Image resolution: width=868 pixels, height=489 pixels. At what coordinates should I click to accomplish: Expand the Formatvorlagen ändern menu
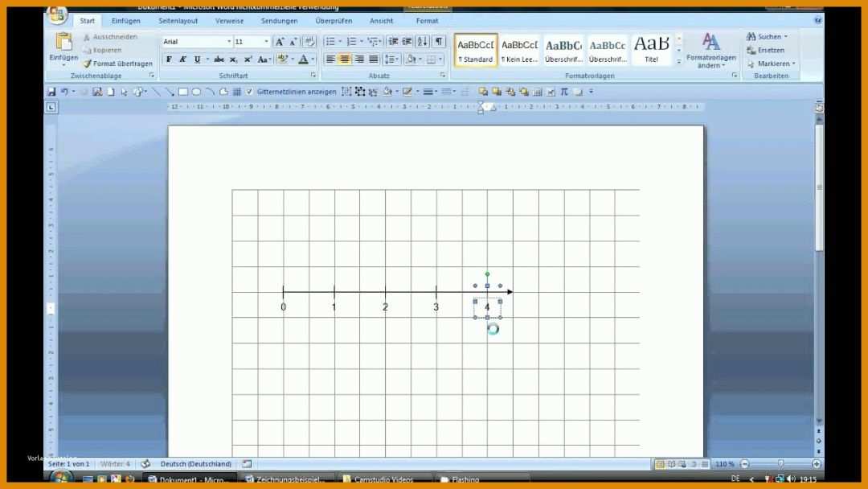(710, 51)
